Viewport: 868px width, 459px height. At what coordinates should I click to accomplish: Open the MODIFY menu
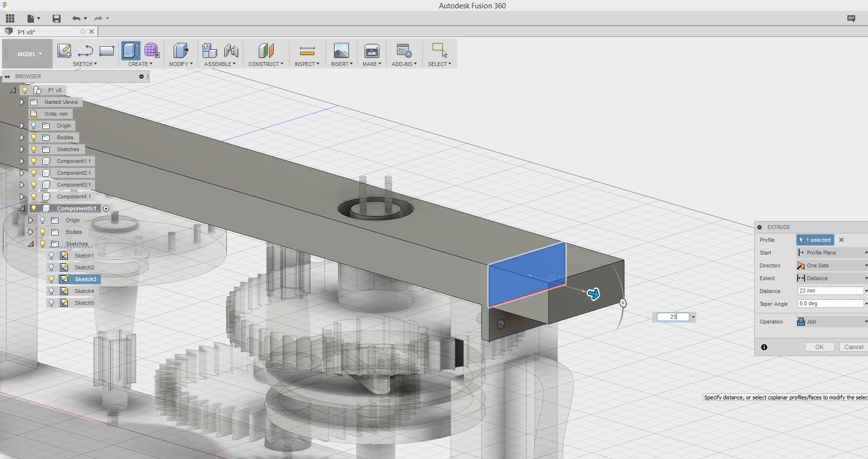pyautogui.click(x=181, y=64)
